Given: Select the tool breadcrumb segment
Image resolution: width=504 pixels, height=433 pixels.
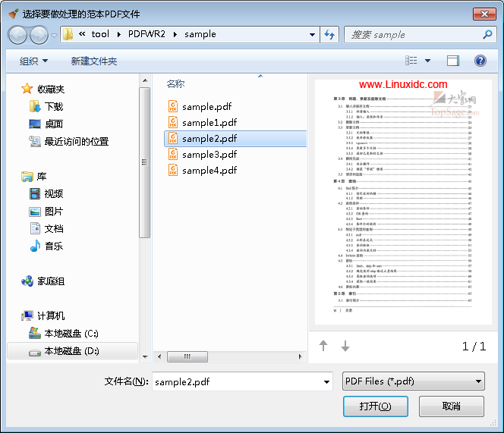Looking at the screenshot, I should (x=100, y=34).
